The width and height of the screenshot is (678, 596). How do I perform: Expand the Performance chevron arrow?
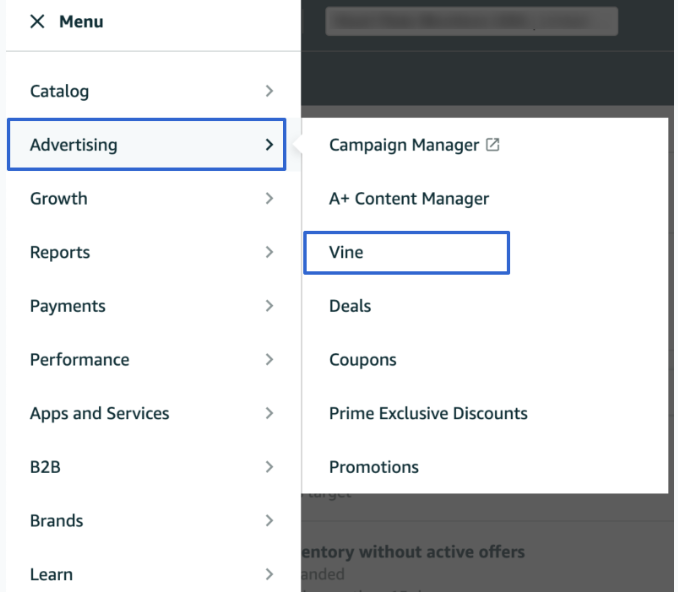point(269,359)
